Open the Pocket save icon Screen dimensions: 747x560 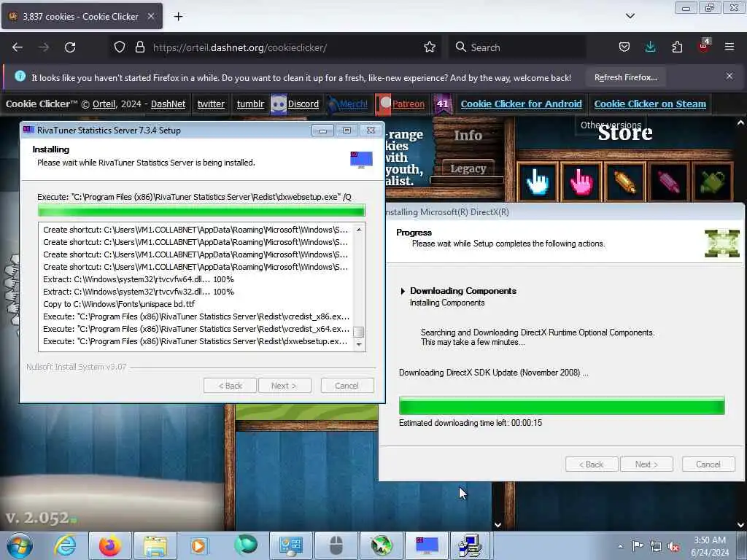coord(624,47)
